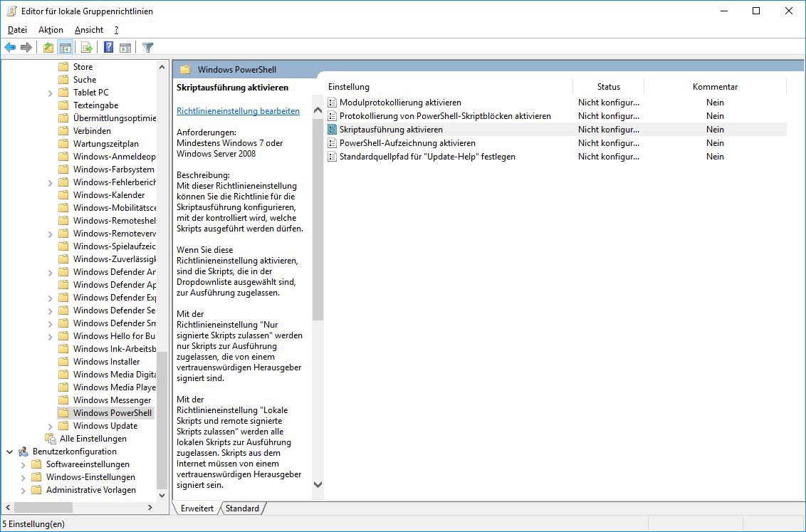Toggle the console tree visibility icon
Screen dimensions: 806x532
coord(65,47)
